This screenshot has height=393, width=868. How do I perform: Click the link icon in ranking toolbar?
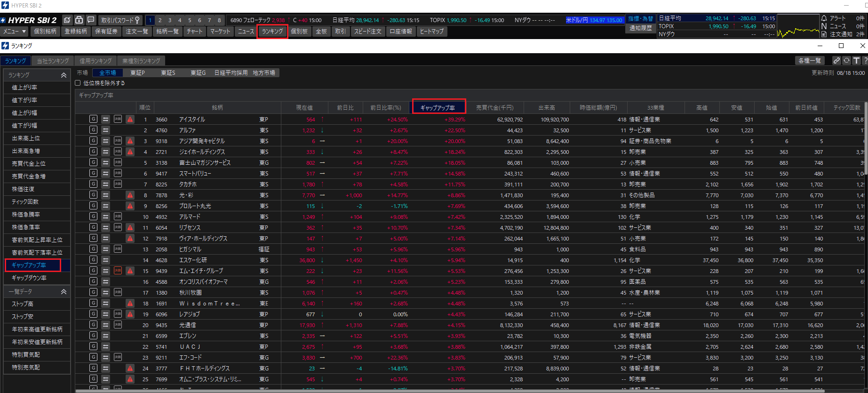click(836, 61)
